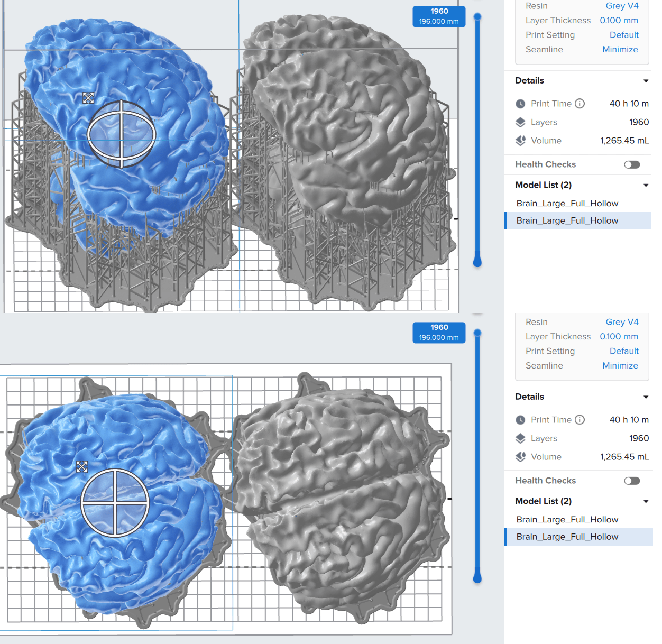Click the Print Time info icon in upper panel
This screenshot has height=644, width=662.
coord(580,104)
